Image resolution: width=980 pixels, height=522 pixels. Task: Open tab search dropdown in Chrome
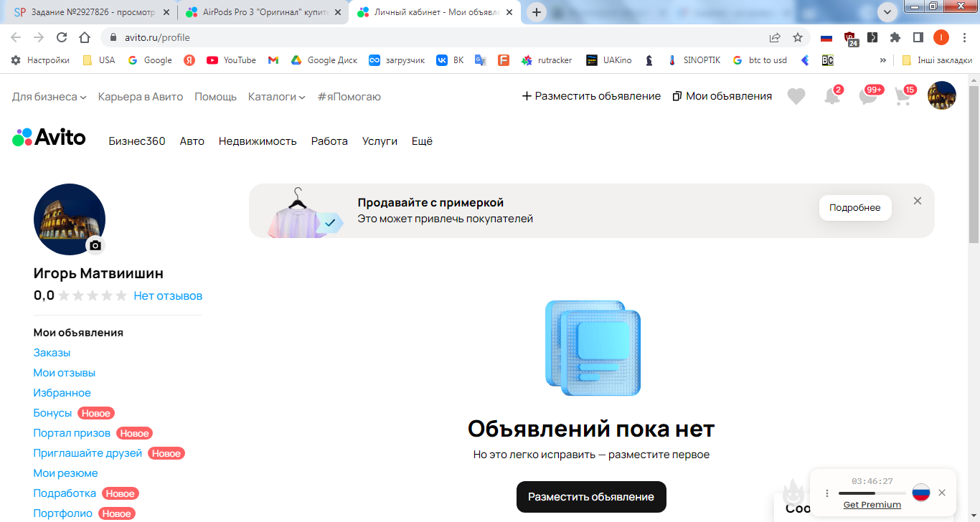point(888,12)
